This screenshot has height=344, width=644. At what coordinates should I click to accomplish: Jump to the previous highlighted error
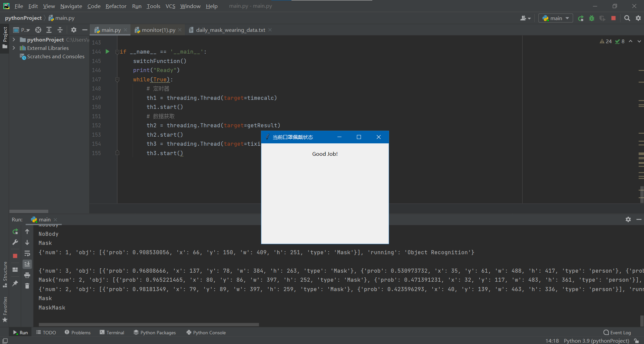click(631, 41)
